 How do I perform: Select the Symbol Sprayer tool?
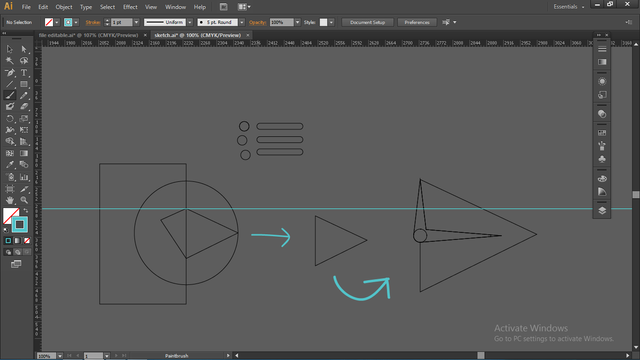[x=10, y=177]
